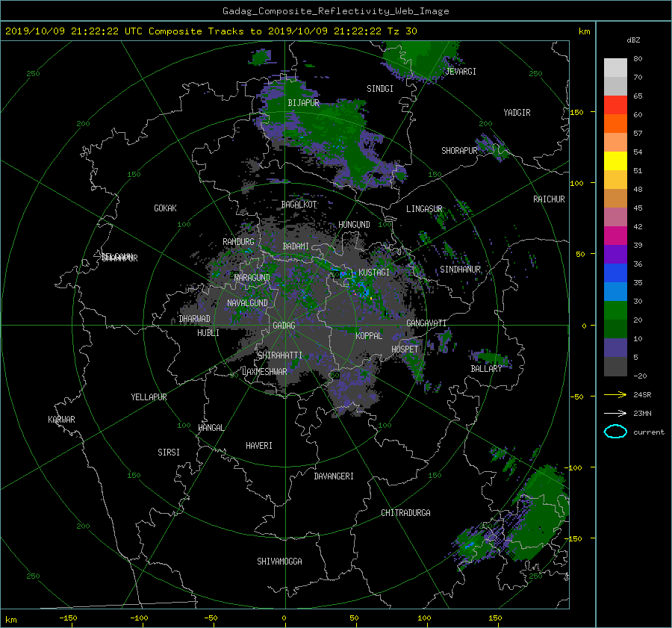
Task: Select the DHARWAD city label
Action: click(x=195, y=319)
